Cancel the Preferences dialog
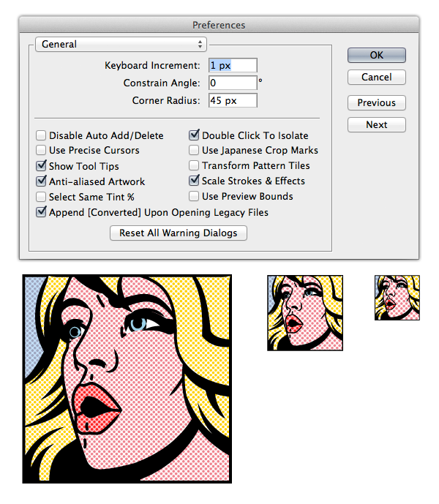Image resolution: width=439 pixels, height=504 pixels. tap(376, 77)
